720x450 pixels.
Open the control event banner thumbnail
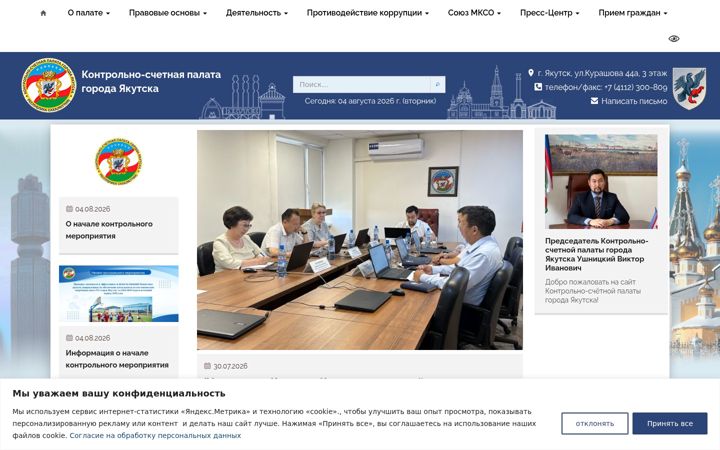(118, 293)
